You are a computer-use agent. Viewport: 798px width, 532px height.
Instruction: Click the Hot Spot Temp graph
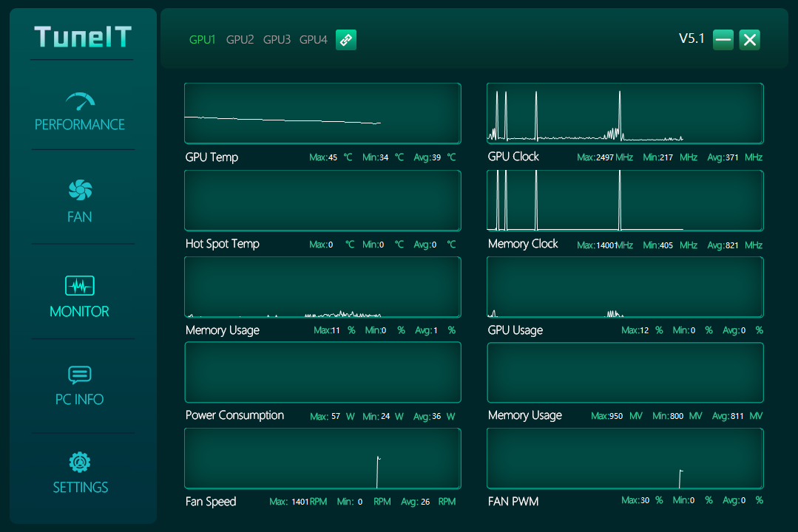pos(322,201)
